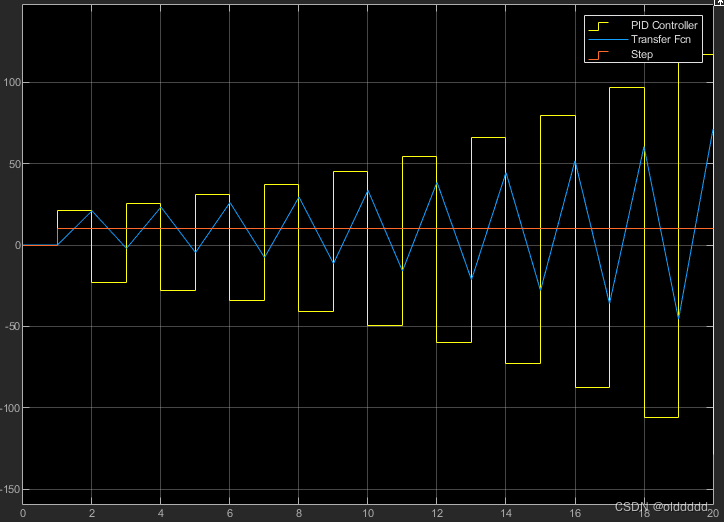Viewport: 724px width, 522px height.
Task: Click the x-axis label 6
Action: tap(229, 513)
